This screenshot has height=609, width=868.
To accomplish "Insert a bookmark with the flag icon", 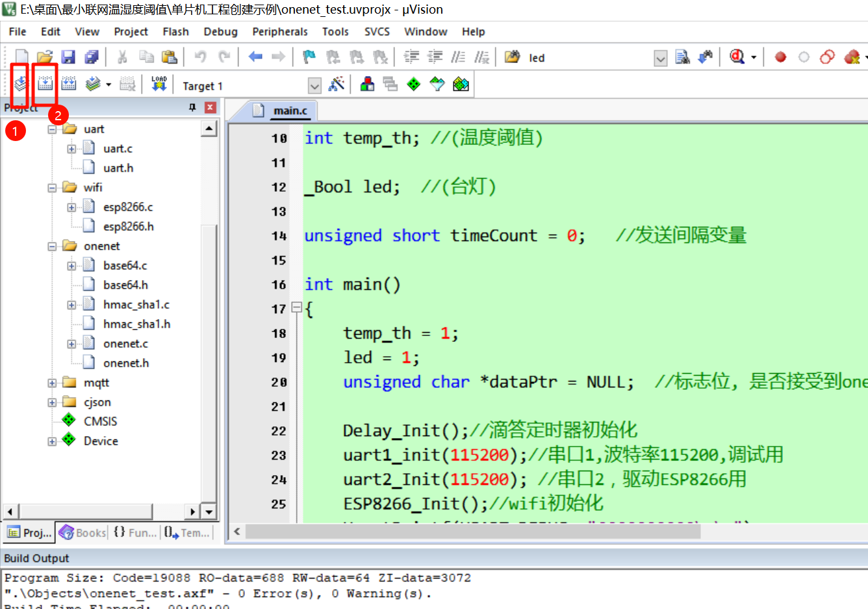I will (x=309, y=57).
